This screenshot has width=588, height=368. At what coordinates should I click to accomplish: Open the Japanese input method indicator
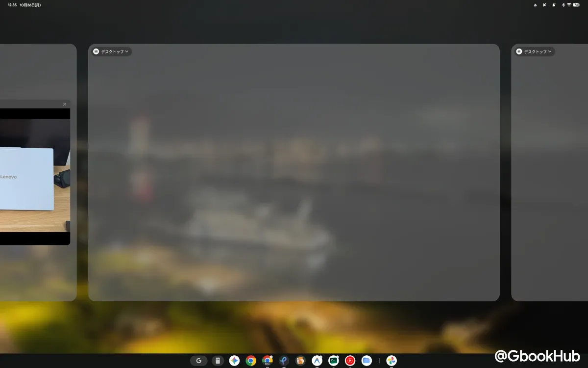tap(535, 5)
